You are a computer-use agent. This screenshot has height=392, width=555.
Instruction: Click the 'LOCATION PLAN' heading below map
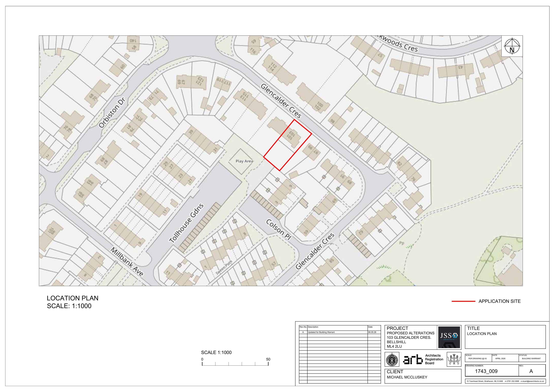click(72, 298)
